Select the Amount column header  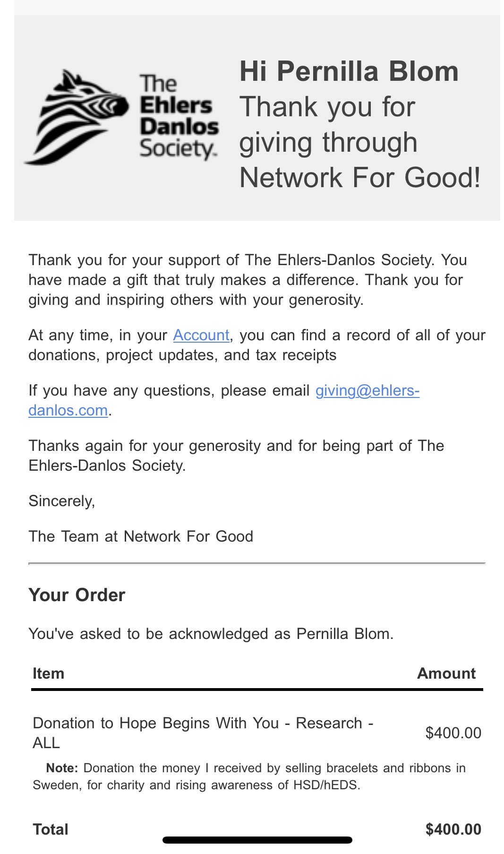pyautogui.click(x=446, y=673)
